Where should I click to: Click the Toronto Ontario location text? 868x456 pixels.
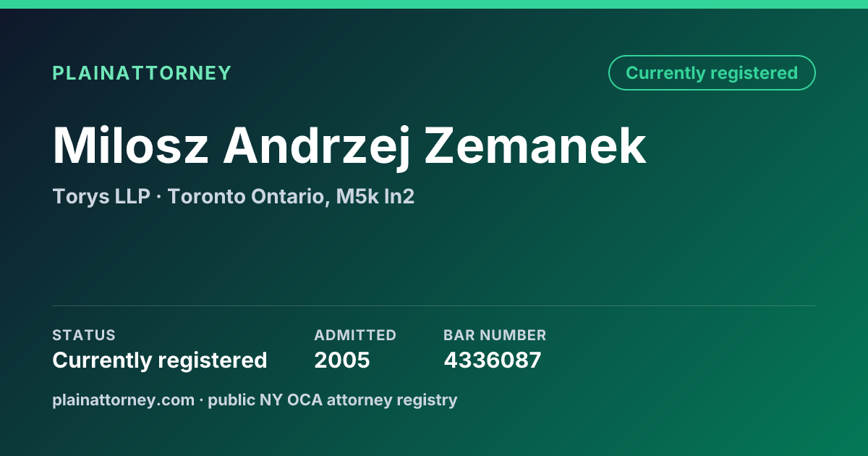[249, 197]
